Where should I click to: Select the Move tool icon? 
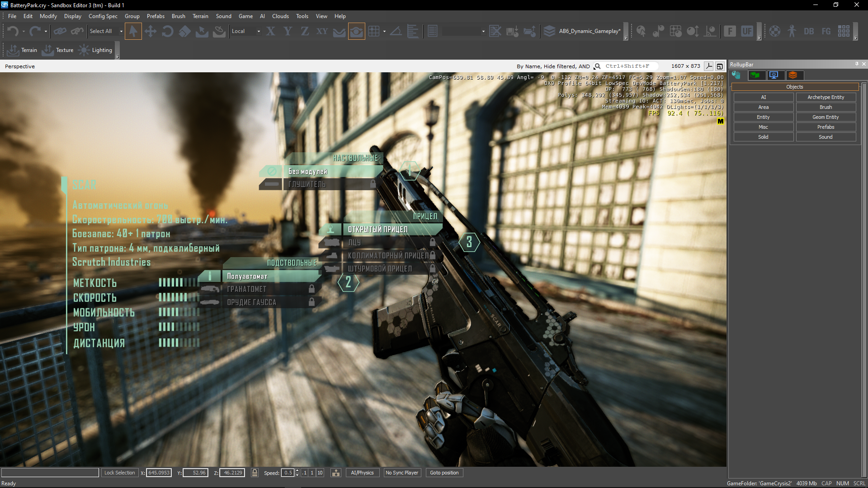point(150,31)
